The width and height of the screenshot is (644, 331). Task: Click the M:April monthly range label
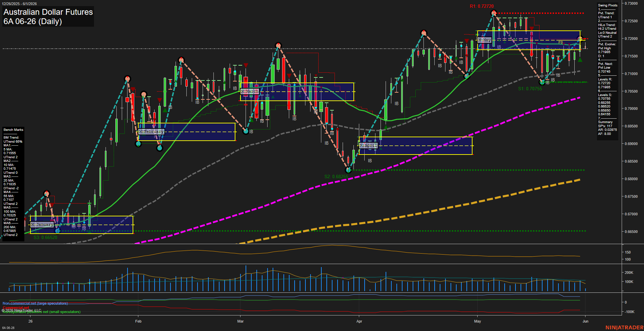coord(368,145)
